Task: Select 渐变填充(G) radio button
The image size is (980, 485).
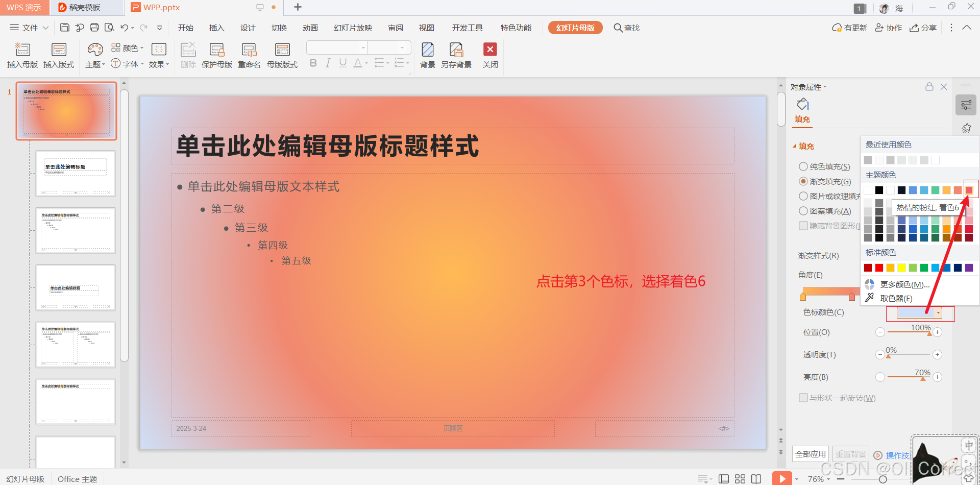Action: pos(803,181)
